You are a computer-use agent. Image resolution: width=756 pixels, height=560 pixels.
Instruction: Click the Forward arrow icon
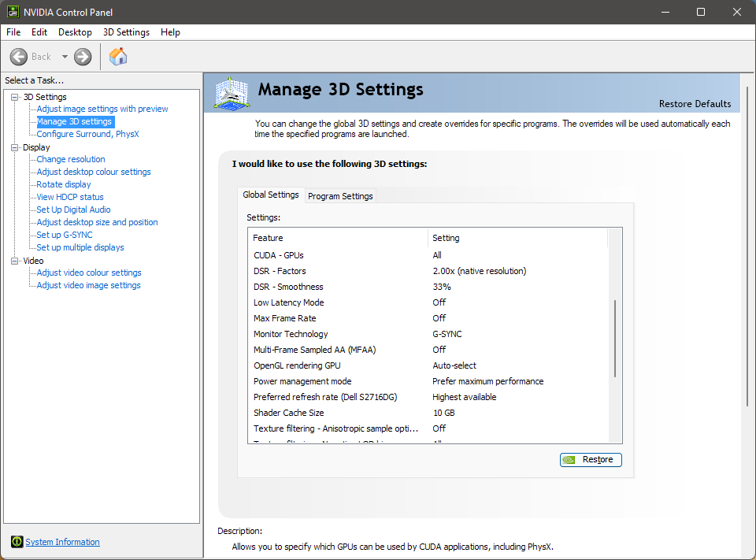point(83,57)
